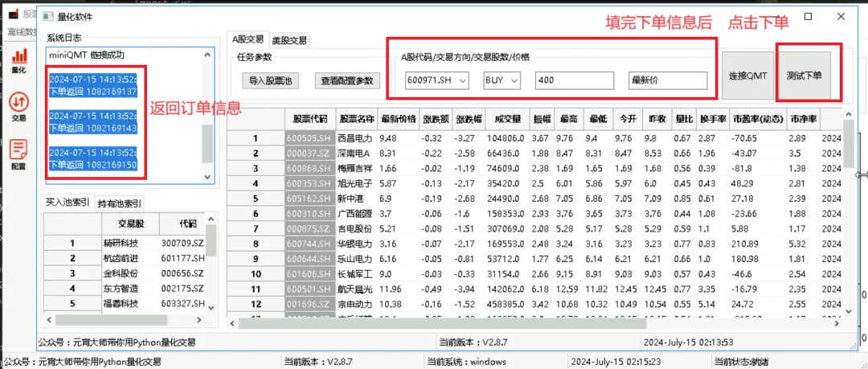
Task: Click the 涨跌幅 column header
Action: point(469,118)
